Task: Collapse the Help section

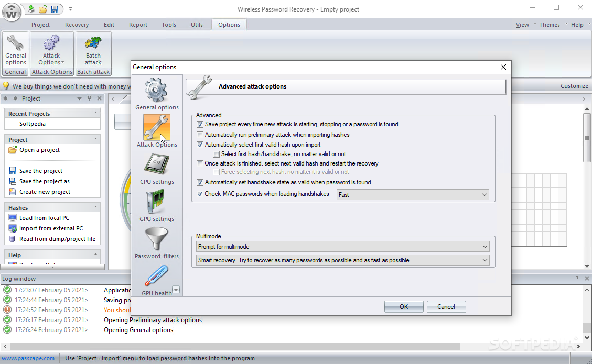Action: pos(95,254)
